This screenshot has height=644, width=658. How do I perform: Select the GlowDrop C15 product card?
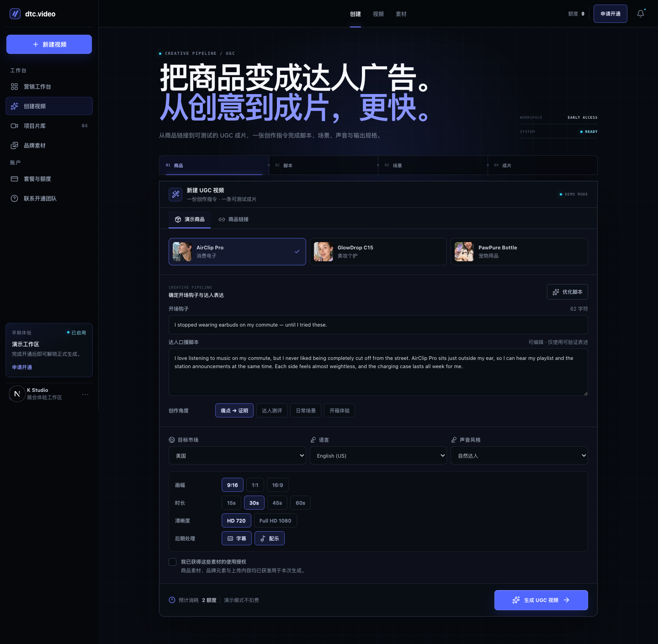(x=378, y=252)
